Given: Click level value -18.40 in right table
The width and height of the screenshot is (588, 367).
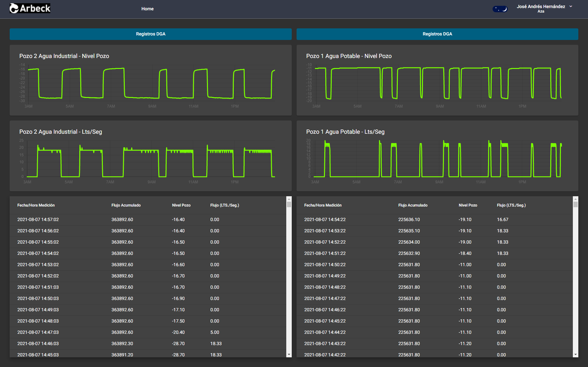Looking at the screenshot, I should (x=465, y=253).
